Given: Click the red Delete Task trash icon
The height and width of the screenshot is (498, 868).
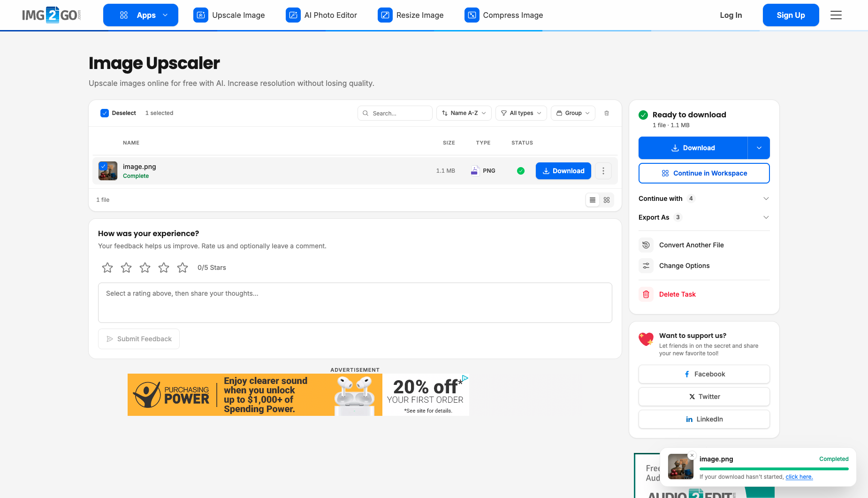Looking at the screenshot, I should click(646, 294).
